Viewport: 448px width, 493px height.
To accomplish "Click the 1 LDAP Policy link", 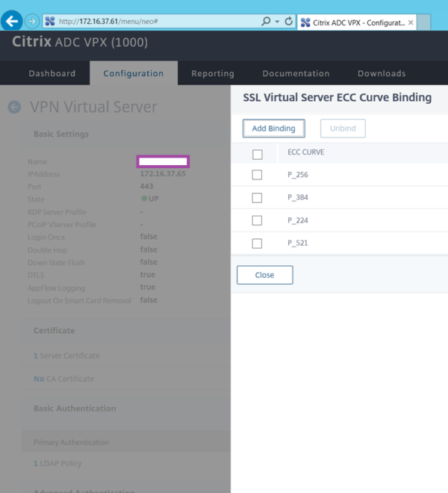I will [57, 463].
